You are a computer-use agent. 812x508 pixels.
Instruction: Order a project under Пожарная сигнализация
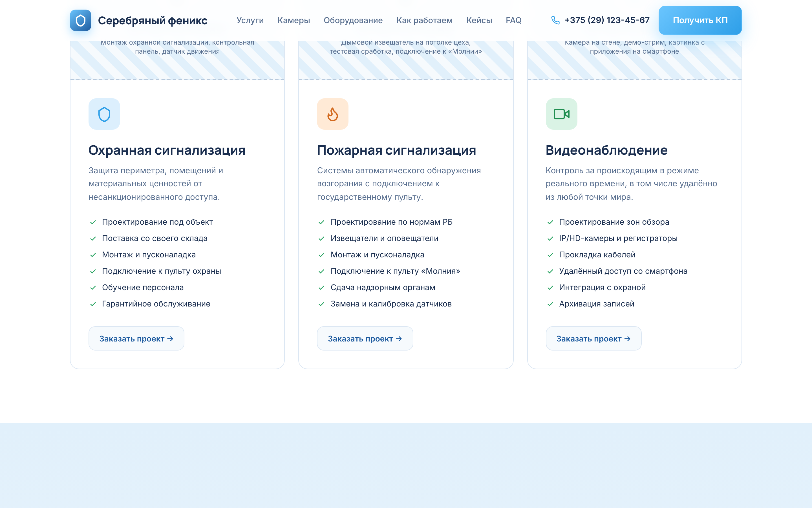click(x=365, y=338)
